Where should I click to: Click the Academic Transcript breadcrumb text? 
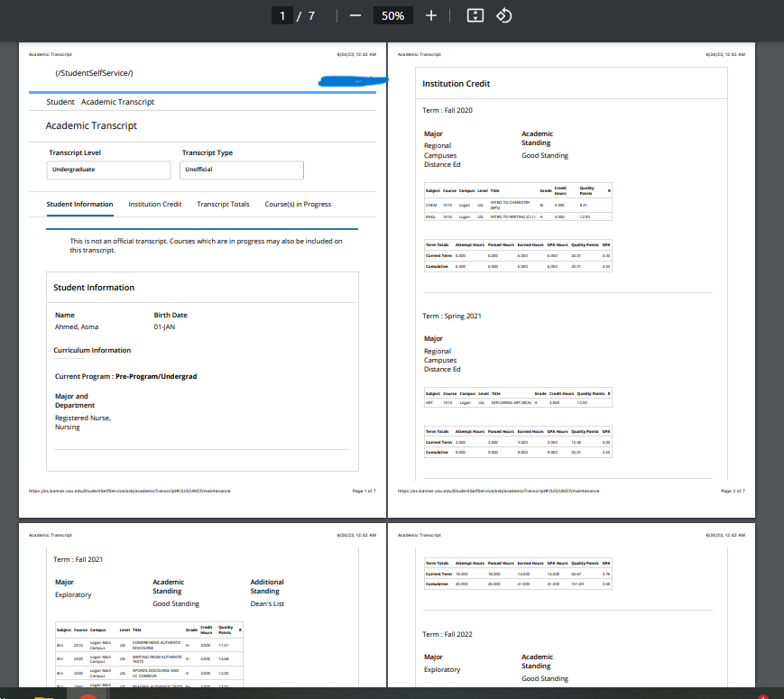pyautogui.click(x=117, y=102)
